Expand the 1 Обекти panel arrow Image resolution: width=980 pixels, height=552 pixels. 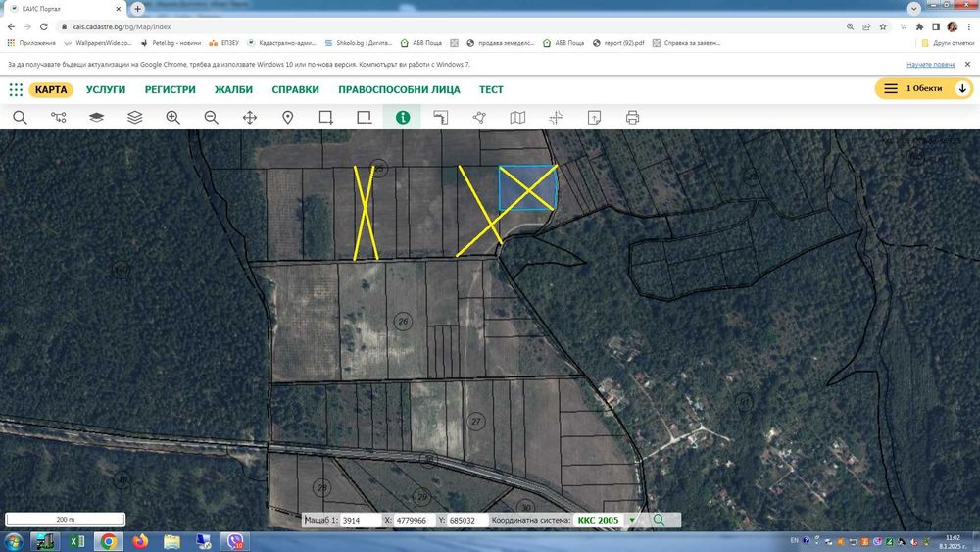962,89
